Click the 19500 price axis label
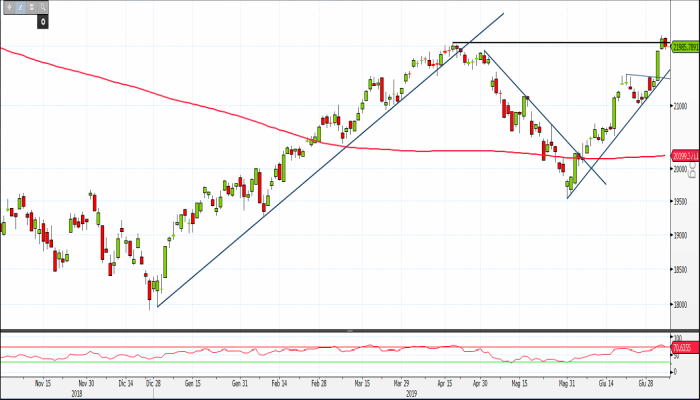The height and width of the screenshot is (400, 700). click(681, 202)
